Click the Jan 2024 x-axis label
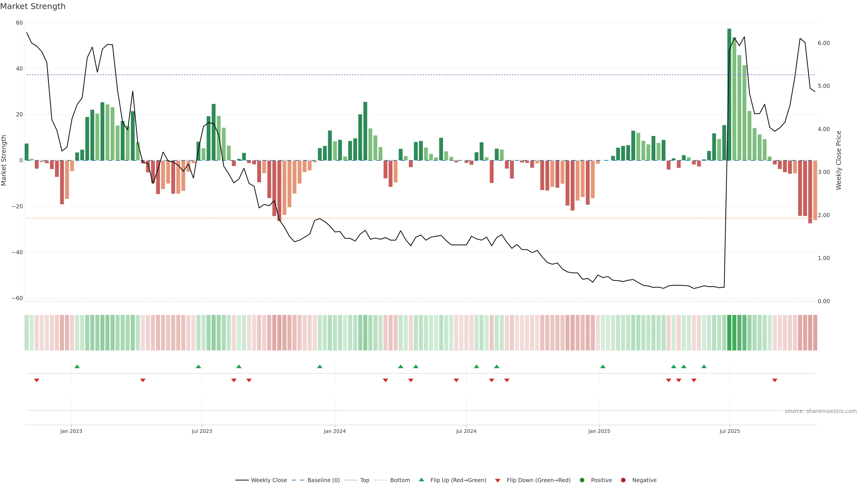 (x=335, y=431)
